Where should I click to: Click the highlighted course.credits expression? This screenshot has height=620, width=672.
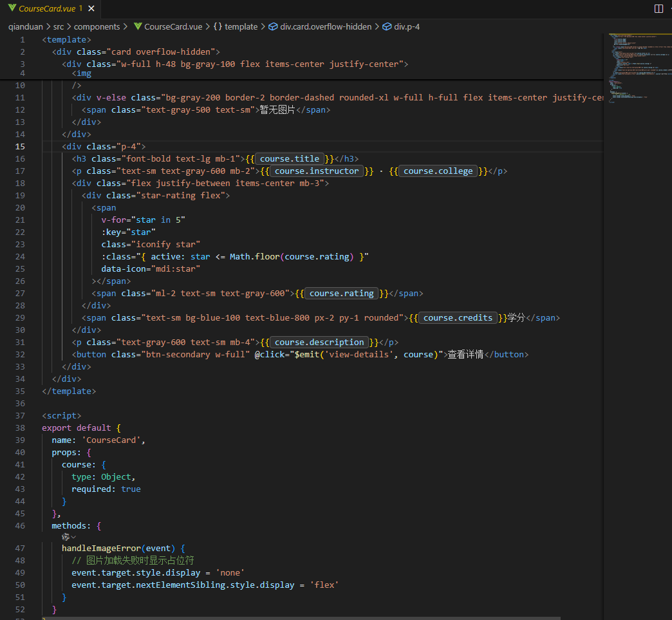pos(458,317)
